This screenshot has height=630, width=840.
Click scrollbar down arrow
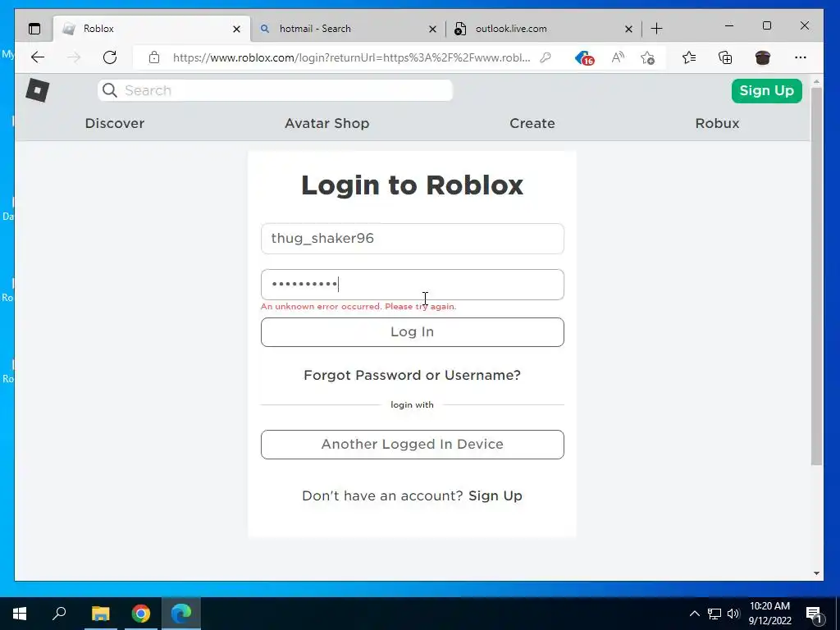click(816, 573)
